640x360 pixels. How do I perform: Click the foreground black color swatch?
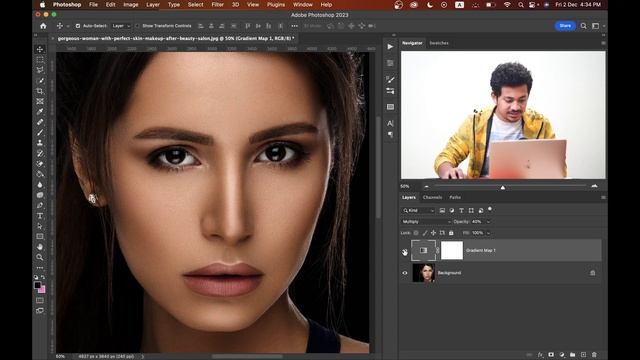[37, 285]
